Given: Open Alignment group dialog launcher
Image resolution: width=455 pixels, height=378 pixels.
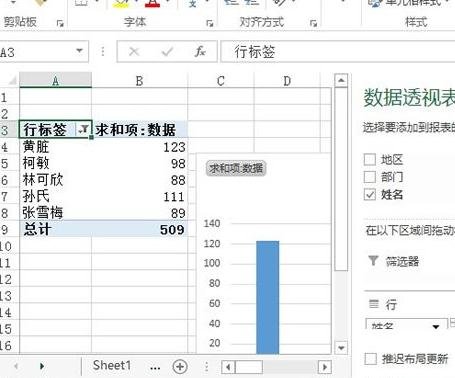Looking at the screenshot, I should coord(313,23).
